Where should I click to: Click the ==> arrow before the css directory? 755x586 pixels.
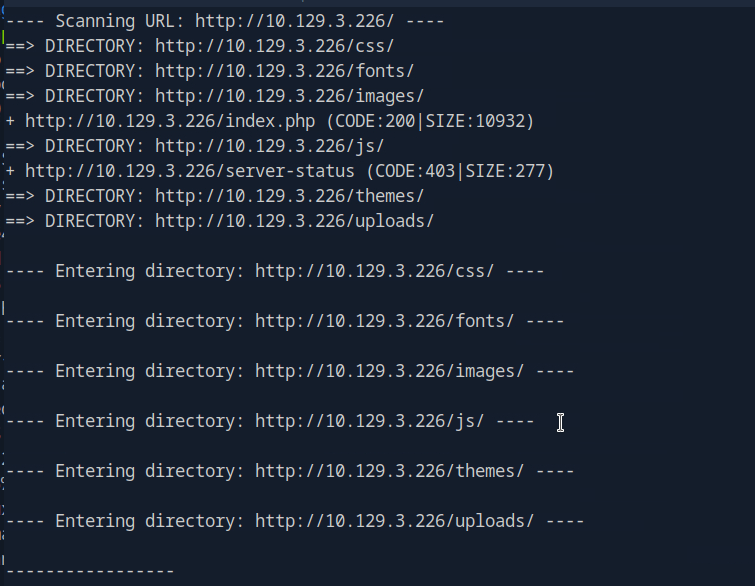point(20,46)
